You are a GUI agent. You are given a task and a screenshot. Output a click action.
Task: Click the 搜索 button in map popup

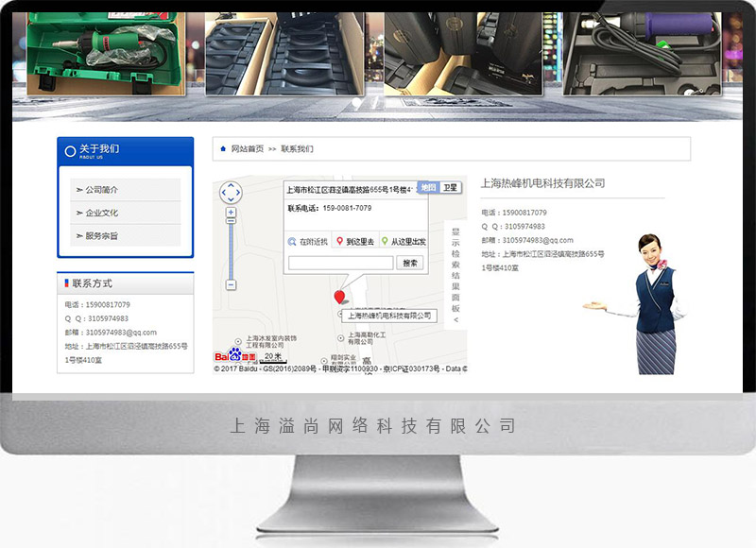pos(410,263)
